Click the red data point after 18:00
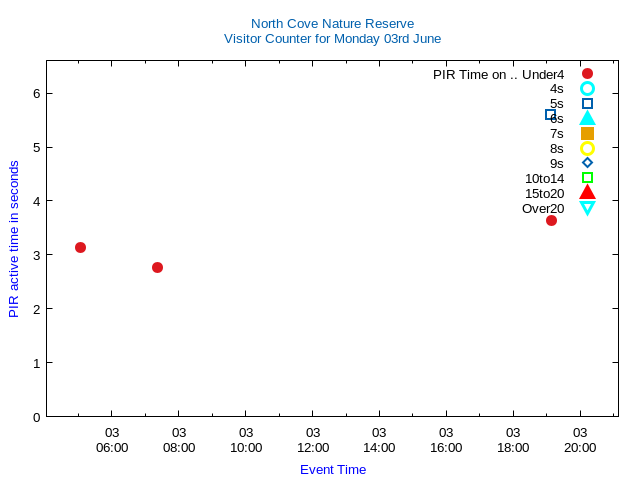Image resolution: width=640 pixels, height=480 pixels. coord(551,220)
